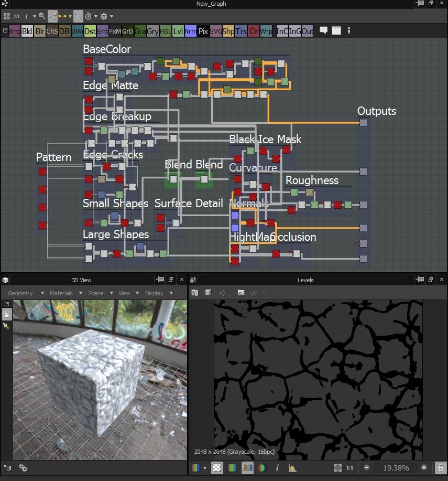The height and width of the screenshot is (481, 448).
Task: Open the Materials dropdown menu
Action: [x=61, y=293]
